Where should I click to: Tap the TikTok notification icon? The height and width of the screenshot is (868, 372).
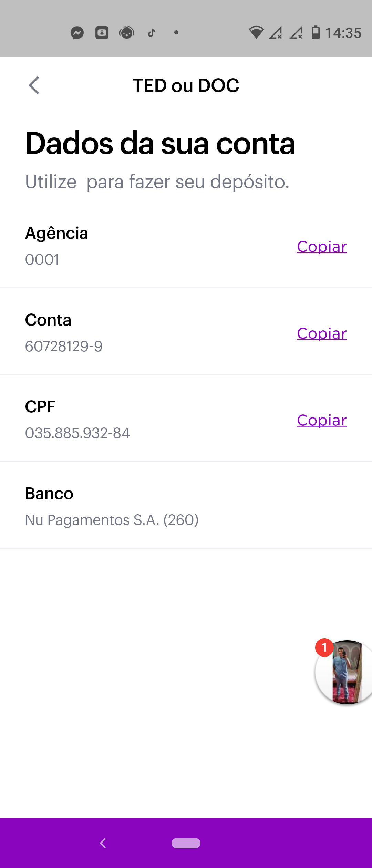click(x=152, y=33)
